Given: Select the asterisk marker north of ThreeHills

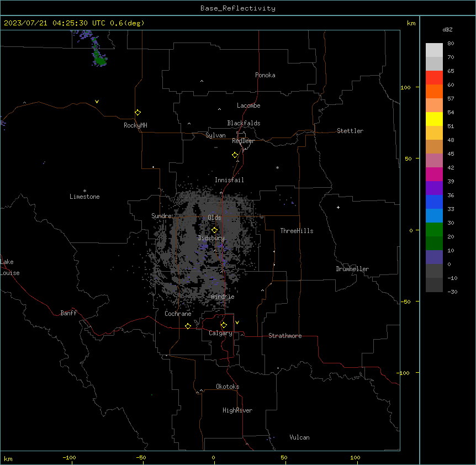Looking at the screenshot, I should point(277,167).
